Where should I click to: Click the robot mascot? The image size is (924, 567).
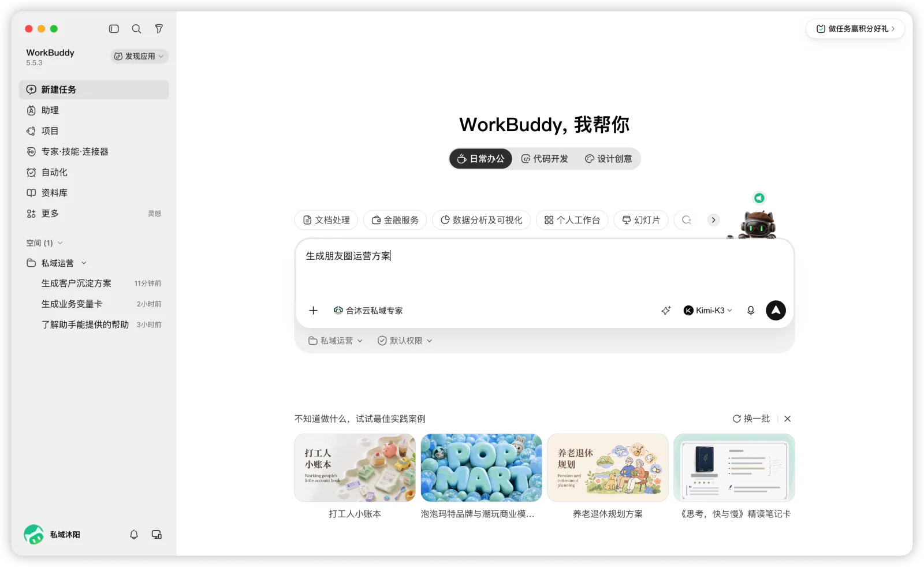pos(757,225)
